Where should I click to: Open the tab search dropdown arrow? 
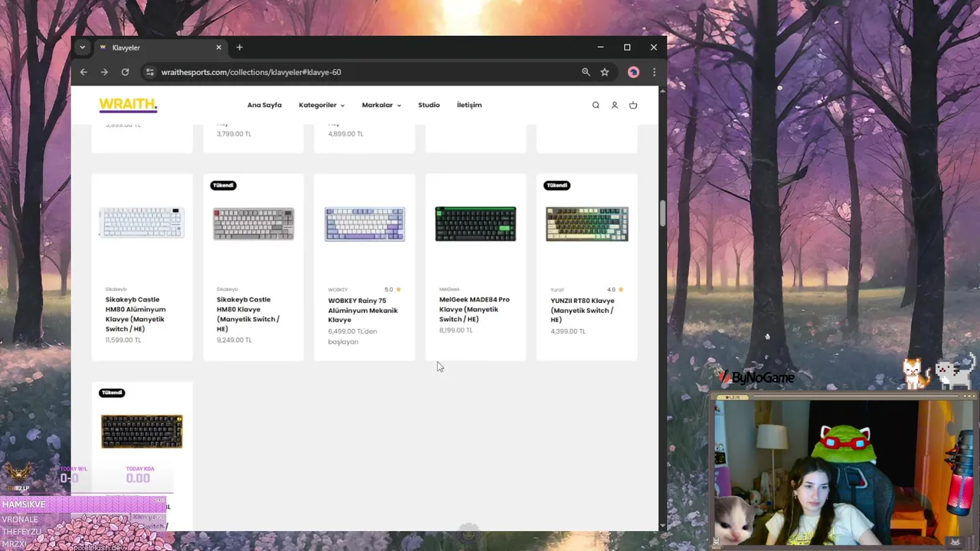tap(82, 47)
